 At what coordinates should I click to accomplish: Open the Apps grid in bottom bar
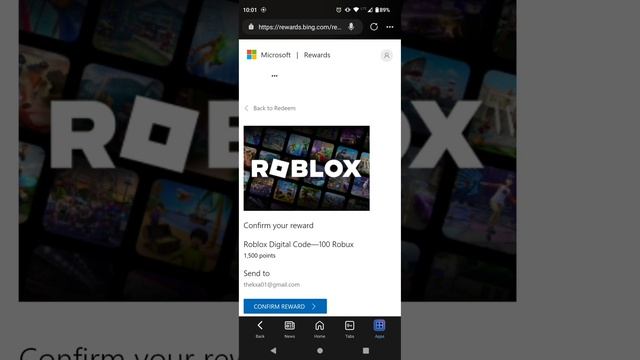point(379,329)
